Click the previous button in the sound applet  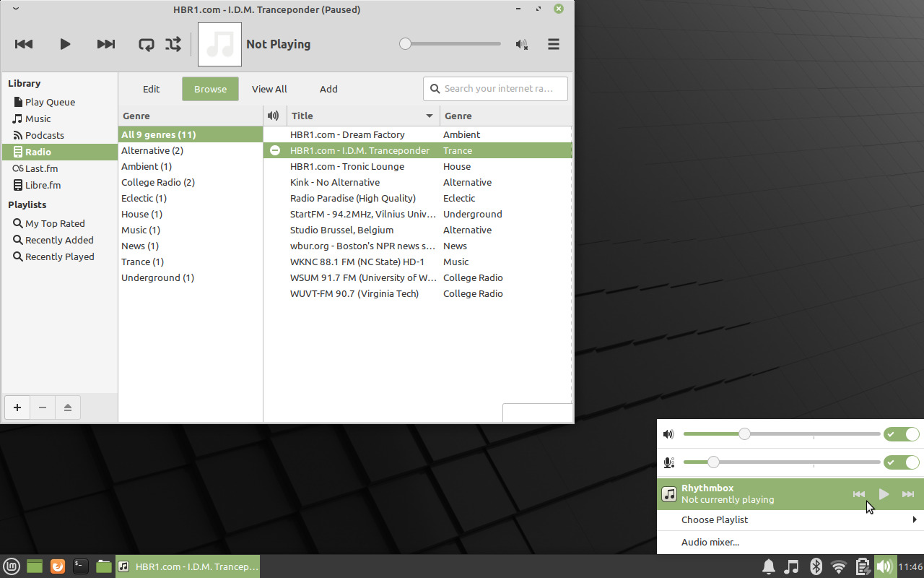click(x=859, y=494)
